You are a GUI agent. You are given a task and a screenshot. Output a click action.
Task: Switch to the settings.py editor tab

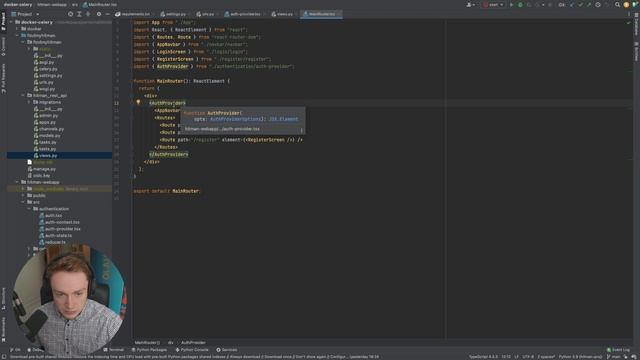pyautogui.click(x=173, y=14)
